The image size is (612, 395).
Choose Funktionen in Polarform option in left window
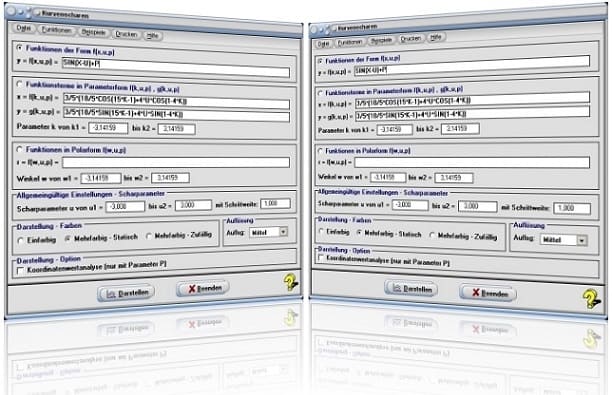click(x=20, y=149)
